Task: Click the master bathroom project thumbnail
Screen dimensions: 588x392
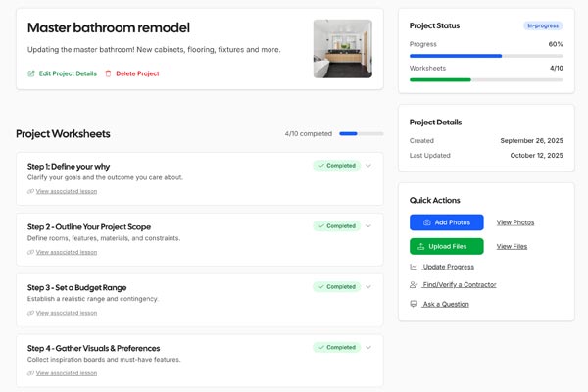Action: tap(342, 49)
